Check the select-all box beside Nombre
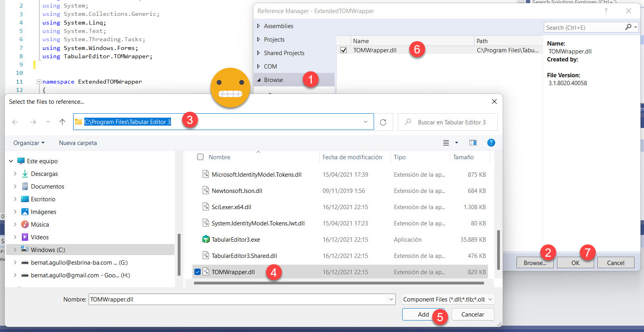 [200, 157]
